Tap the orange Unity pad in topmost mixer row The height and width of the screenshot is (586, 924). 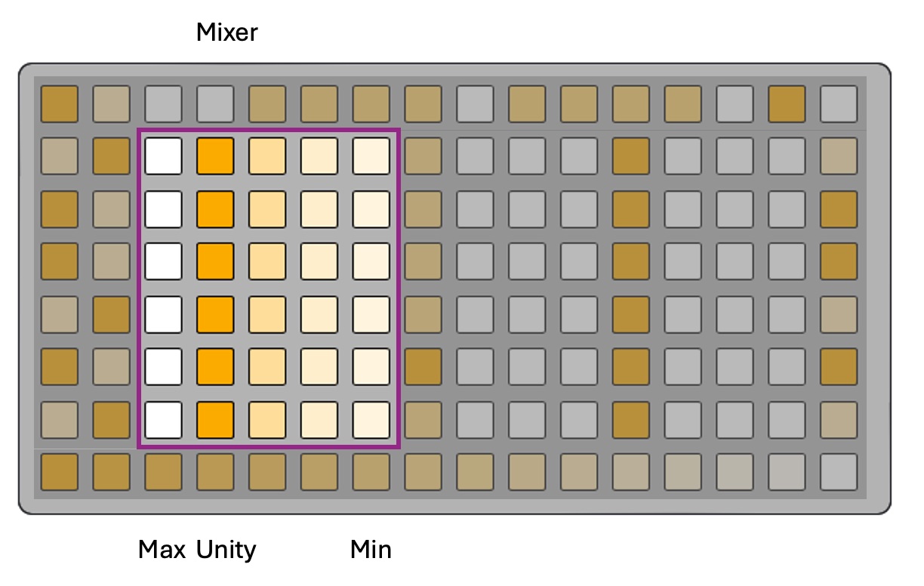coord(216,156)
